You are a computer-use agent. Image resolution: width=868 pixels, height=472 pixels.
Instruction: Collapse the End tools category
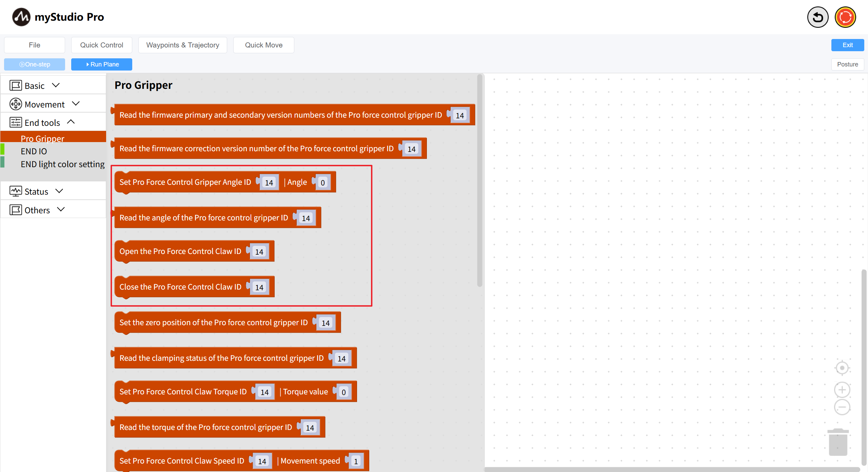tap(71, 122)
